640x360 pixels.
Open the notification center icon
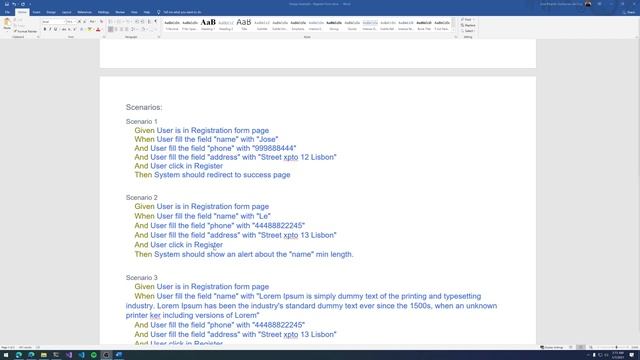click(632, 355)
